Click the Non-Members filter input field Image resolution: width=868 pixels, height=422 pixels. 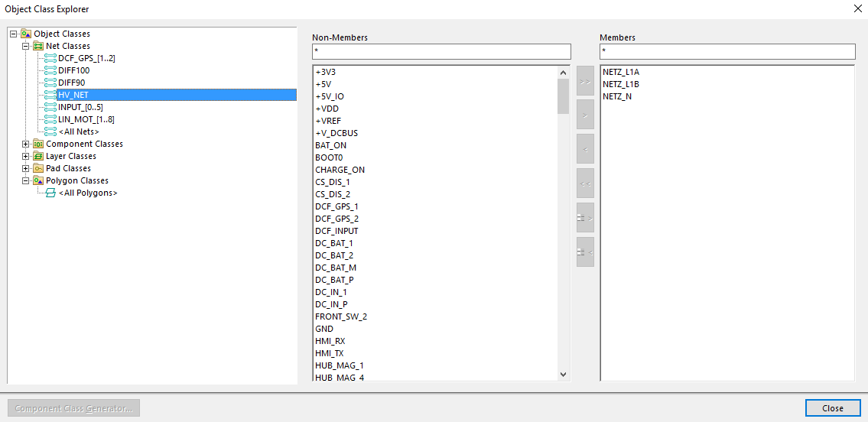(x=441, y=51)
